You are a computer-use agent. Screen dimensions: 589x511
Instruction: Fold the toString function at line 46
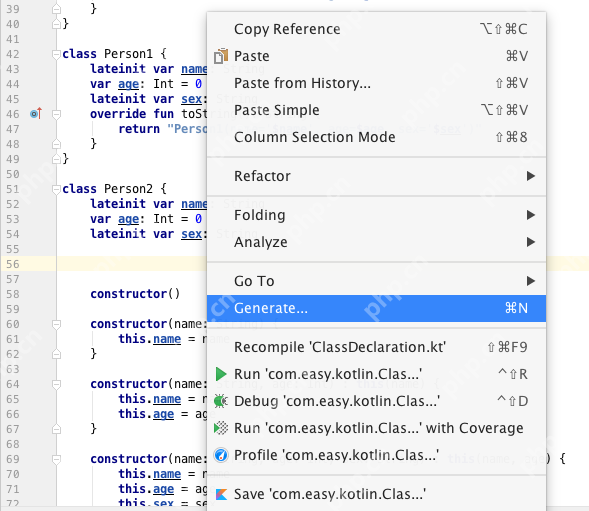click(56, 114)
